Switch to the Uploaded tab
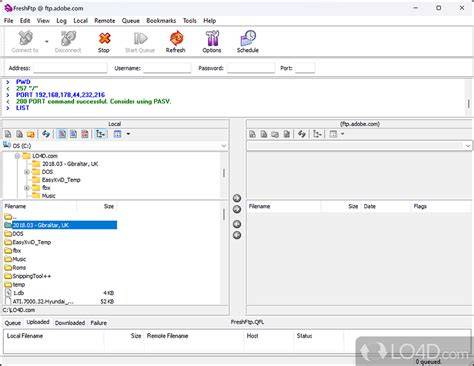Viewport: 474px width, 366px height. pyautogui.click(x=38, y=322)
